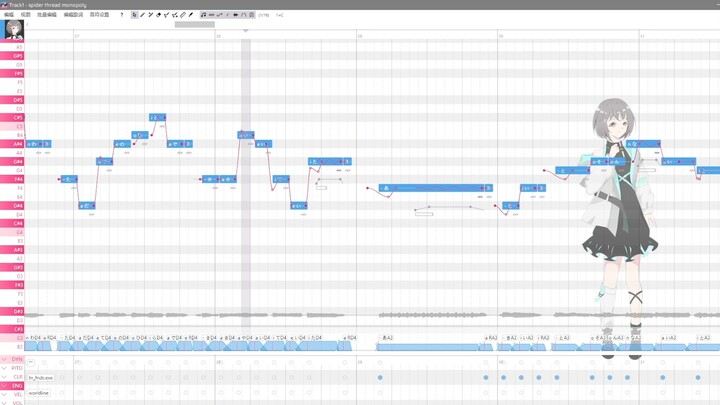Screen dimensions: 720x405
Task: Open the 视图 menu
Action: 26,15
